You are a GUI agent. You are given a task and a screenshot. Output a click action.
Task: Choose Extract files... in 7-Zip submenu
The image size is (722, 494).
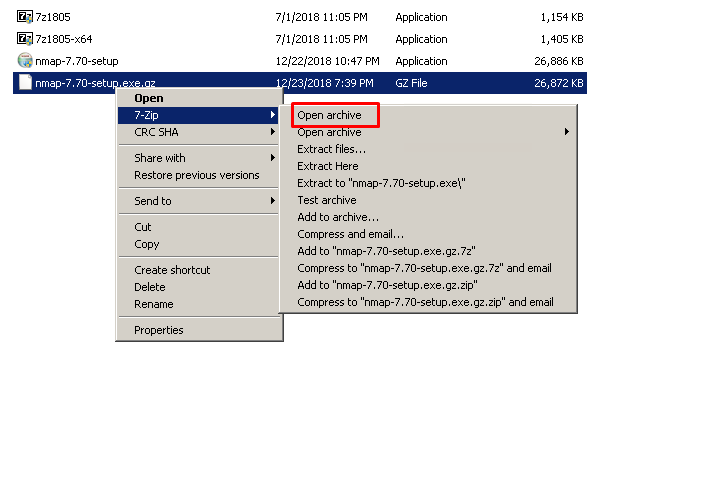(428, 149)
